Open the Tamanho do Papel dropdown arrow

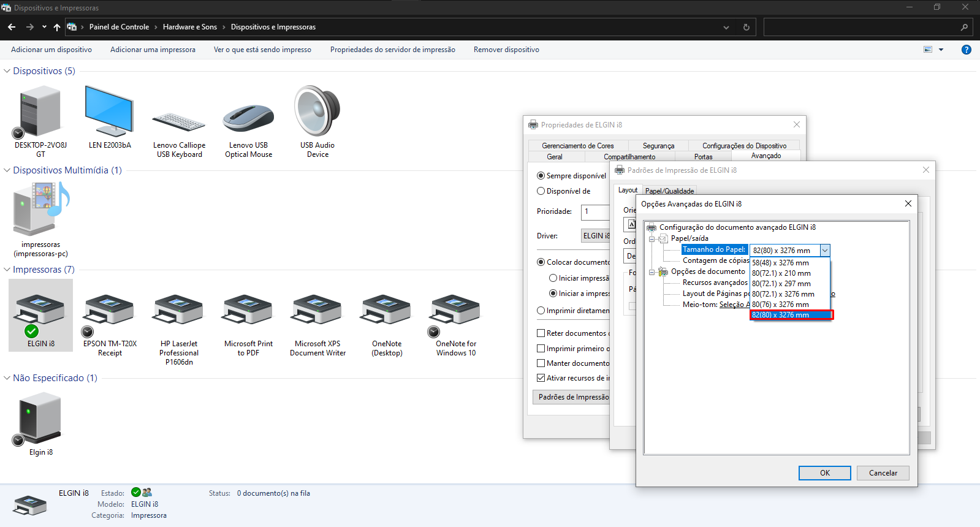tap(825, 251)
